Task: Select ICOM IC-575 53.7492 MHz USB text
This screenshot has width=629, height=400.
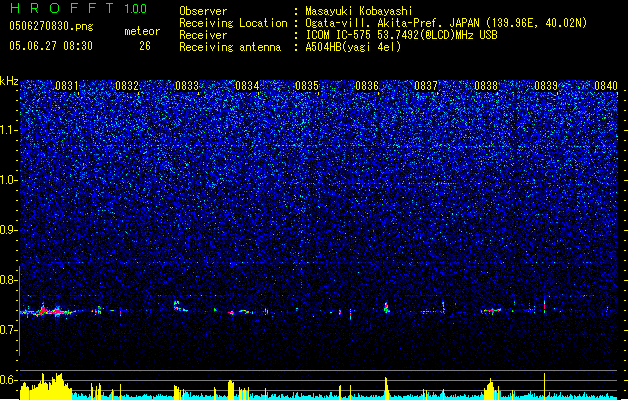Action: [402, 35]
